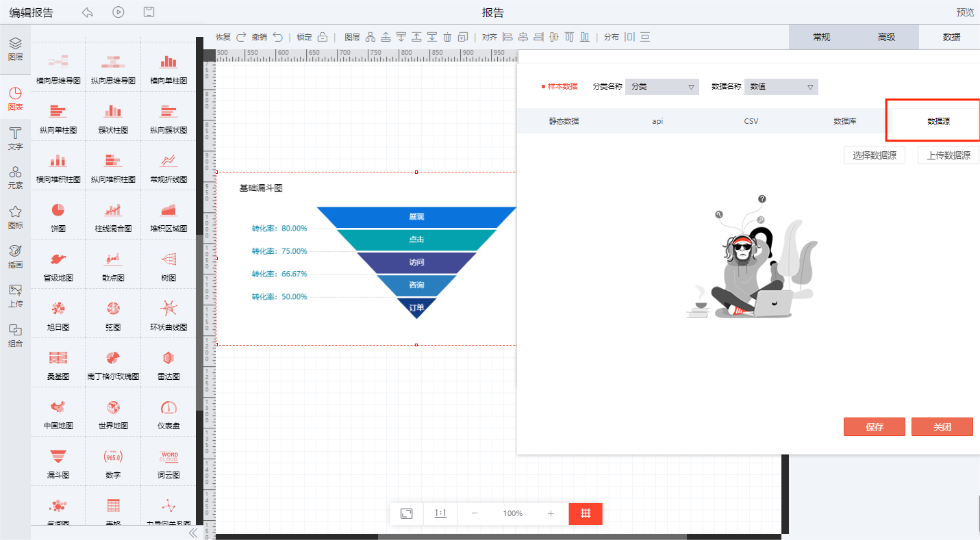The width and height of the screenshot is (980, 540).
Task: Click the zoom in plus button
Action: click(551, 513)
